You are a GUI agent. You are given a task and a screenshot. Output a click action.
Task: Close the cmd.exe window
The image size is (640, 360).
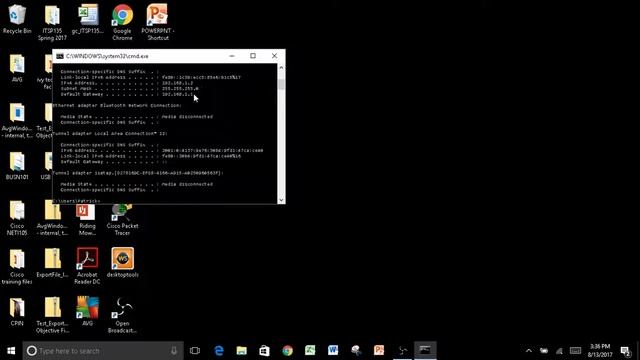pos(274,56)
